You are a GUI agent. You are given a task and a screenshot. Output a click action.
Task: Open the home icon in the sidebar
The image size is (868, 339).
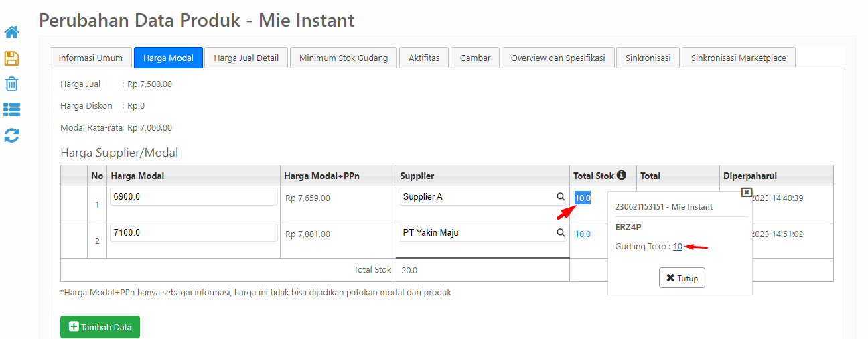pos(12,32)
